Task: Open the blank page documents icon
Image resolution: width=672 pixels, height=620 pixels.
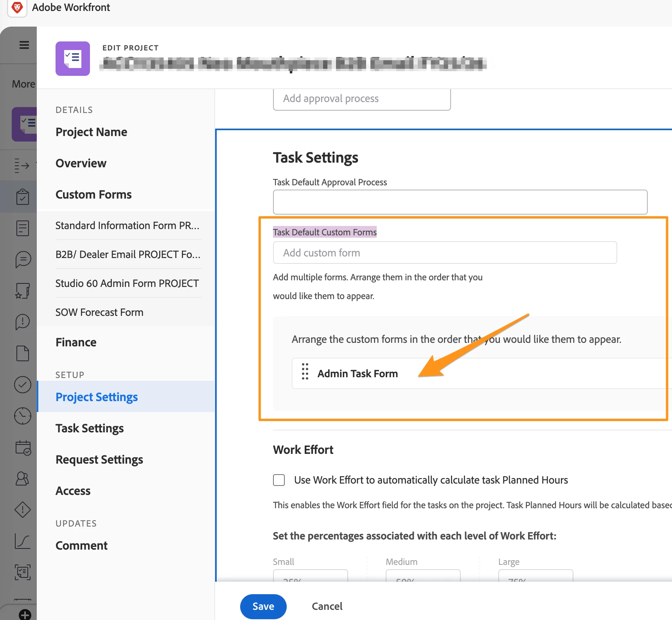Action: point(23,353)
